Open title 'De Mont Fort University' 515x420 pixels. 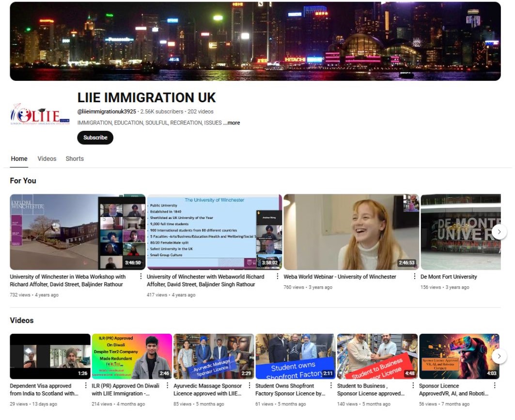(449, 277)
